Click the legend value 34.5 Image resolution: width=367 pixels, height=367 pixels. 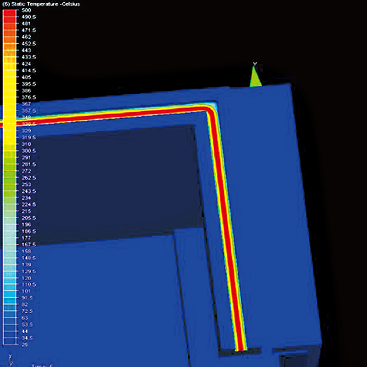pos(27,338)
